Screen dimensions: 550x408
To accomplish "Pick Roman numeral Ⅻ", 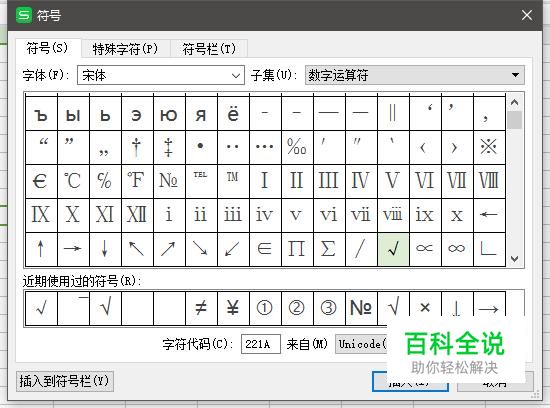I will 137,215.
